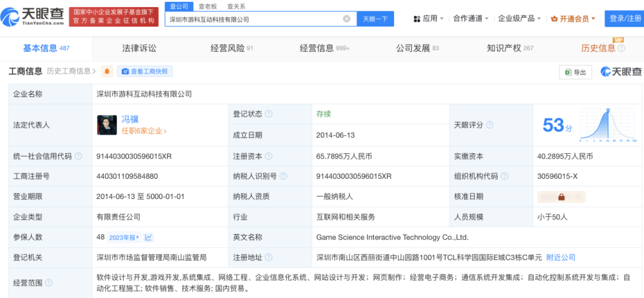Switch to 基本信息 tab
The width and height of the screenshot is (644, 298).
point(46,48)
